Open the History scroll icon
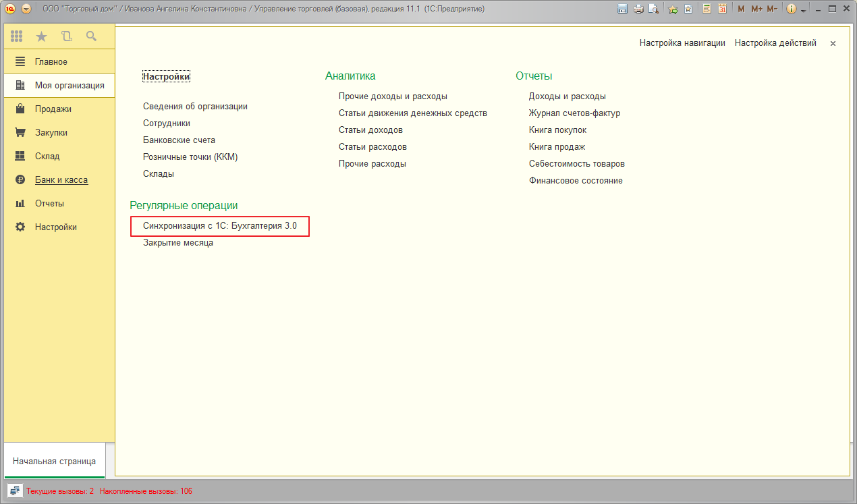Viewport: 857px width, 504px height. tap(66, 36)
